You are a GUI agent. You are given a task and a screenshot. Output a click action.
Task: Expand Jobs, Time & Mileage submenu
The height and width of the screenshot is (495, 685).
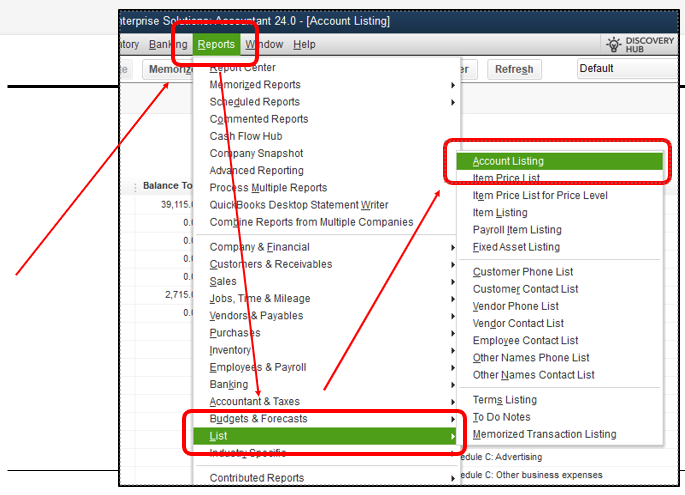(x=325, y=298)
